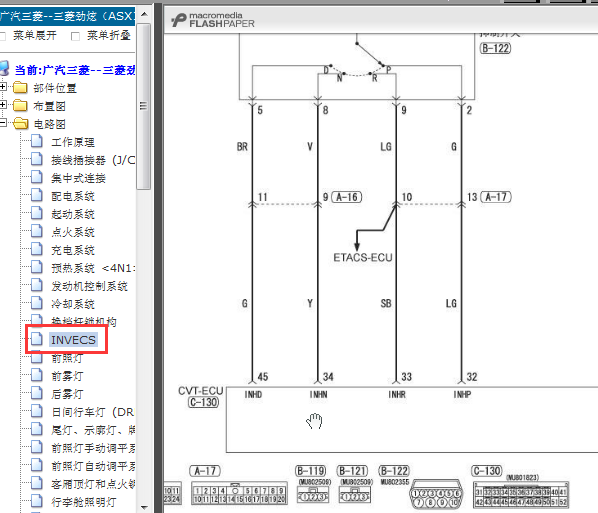Screen dimensions: 598x513
Task: Click the B-122 connector label at top
Action: click(495, 48)
